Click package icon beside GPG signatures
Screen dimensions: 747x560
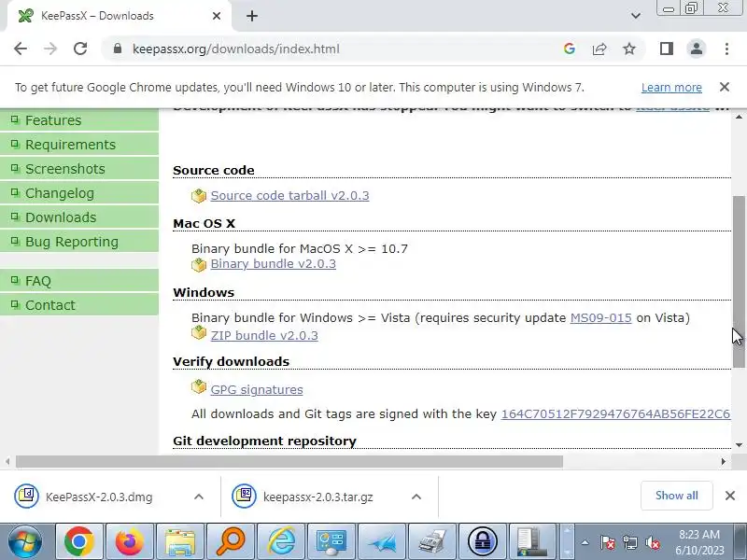pos(199,386)
